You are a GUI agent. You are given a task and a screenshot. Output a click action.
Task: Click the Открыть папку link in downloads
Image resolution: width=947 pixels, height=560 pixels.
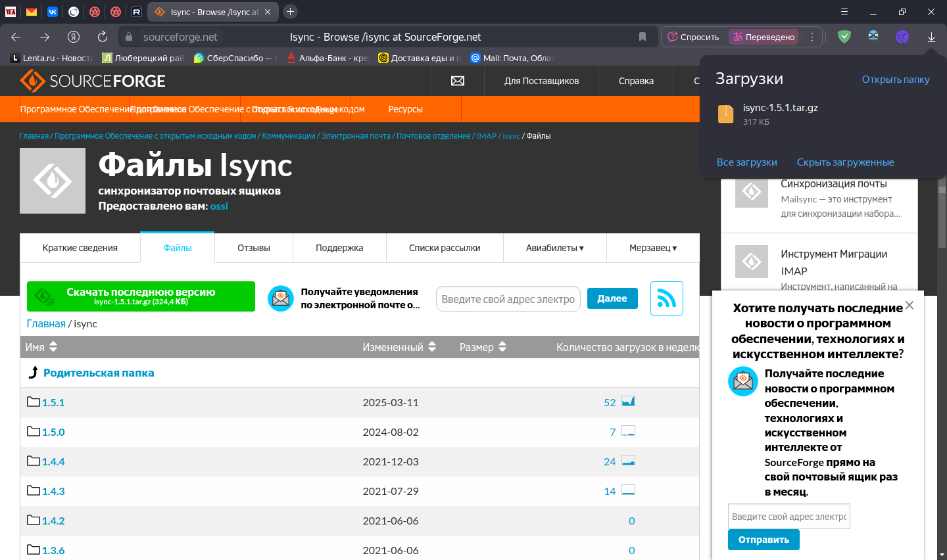tap(895, 80)
